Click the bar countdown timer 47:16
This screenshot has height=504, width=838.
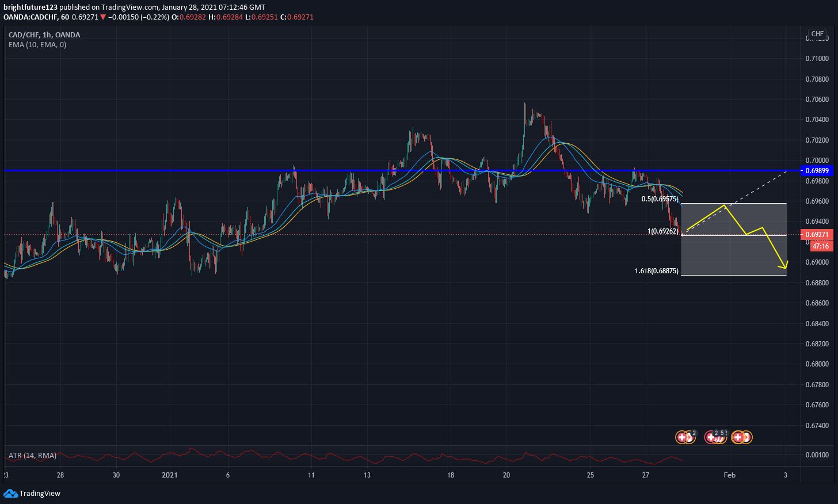(x=821, y=246)
